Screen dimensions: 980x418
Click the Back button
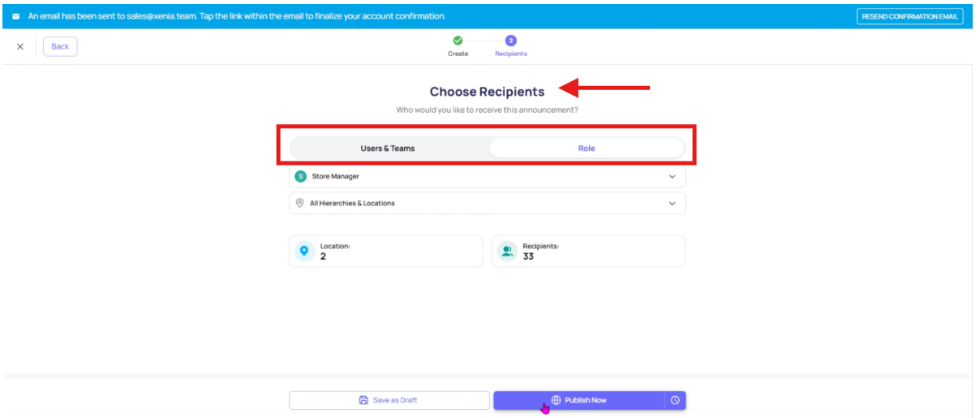(60, 47)
